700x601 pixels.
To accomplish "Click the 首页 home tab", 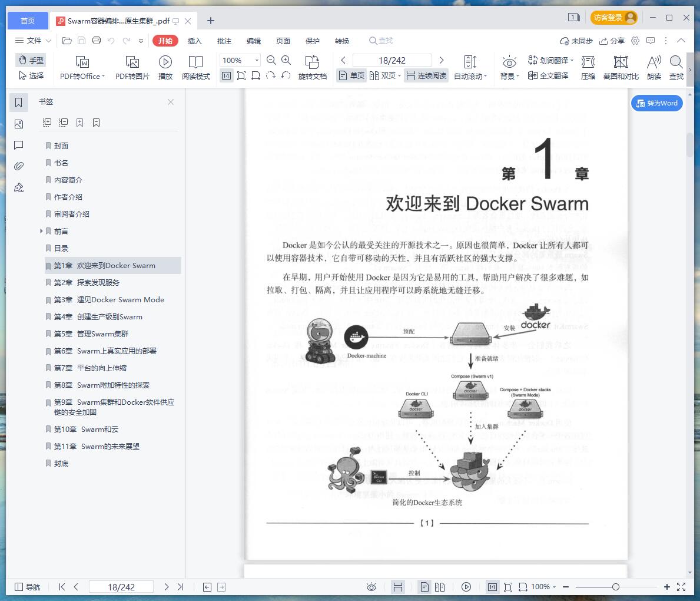I will pyautogui.click(x=28, y=21).
